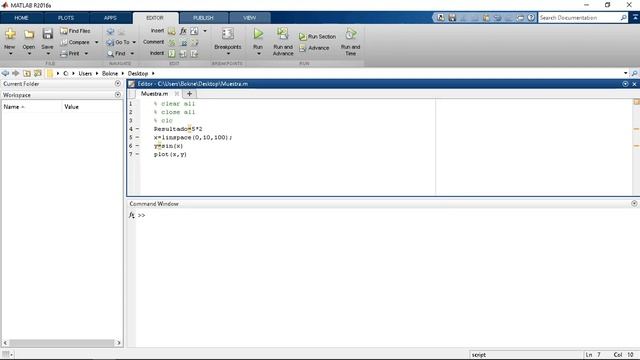Screen dimensions: 640x360
Task: Open the address bar history dropdown
Action: pyautogui.click(x=625, y=73)
